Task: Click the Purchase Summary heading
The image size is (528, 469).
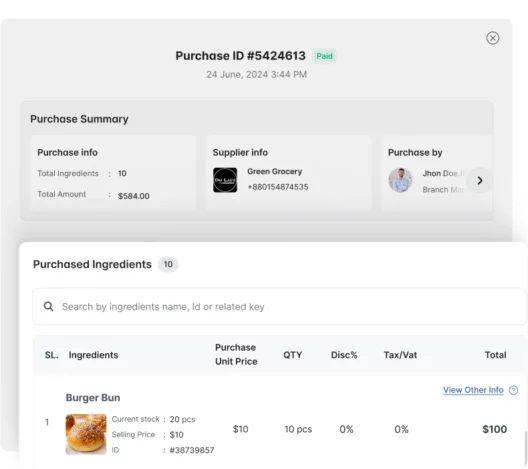Action: (x=79, y=119)
